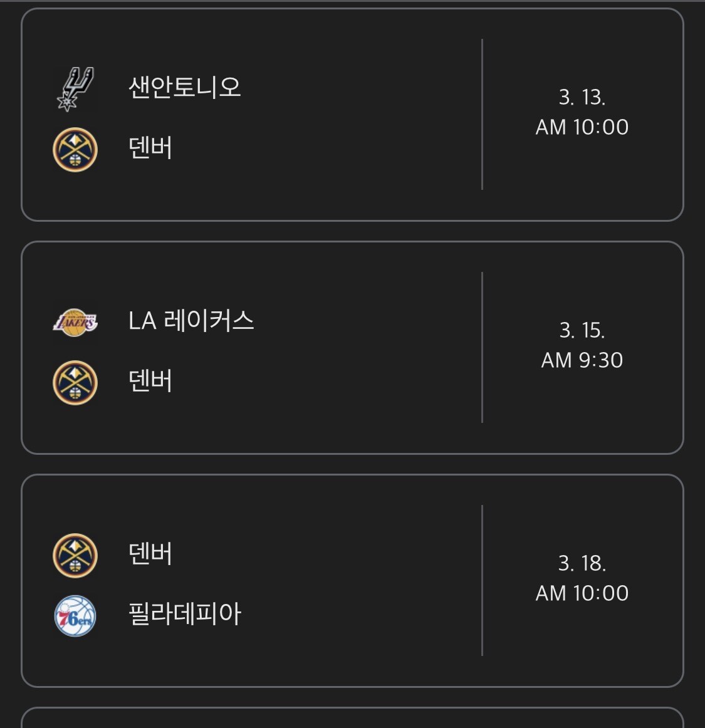The width and height of the screenshot is (705, 728).
Task: Tap AM 10:00 time of the 3. 13. game
Action: [582, 127]
